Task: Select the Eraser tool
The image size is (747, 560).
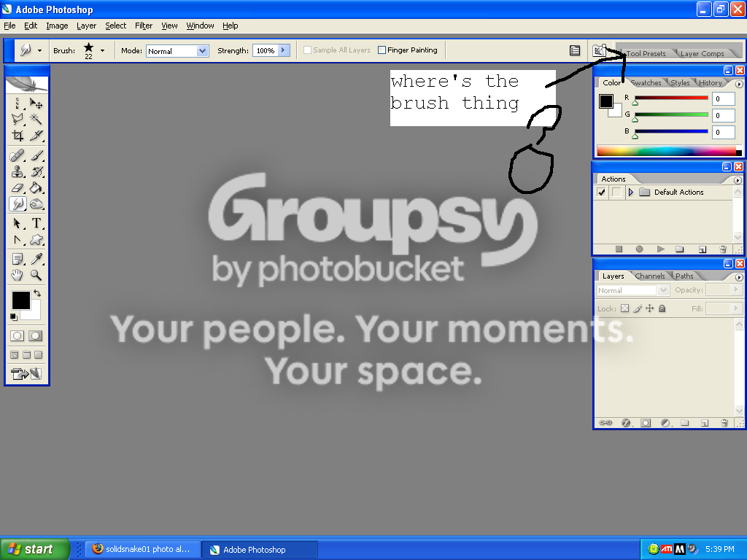Action: (18, 187)
